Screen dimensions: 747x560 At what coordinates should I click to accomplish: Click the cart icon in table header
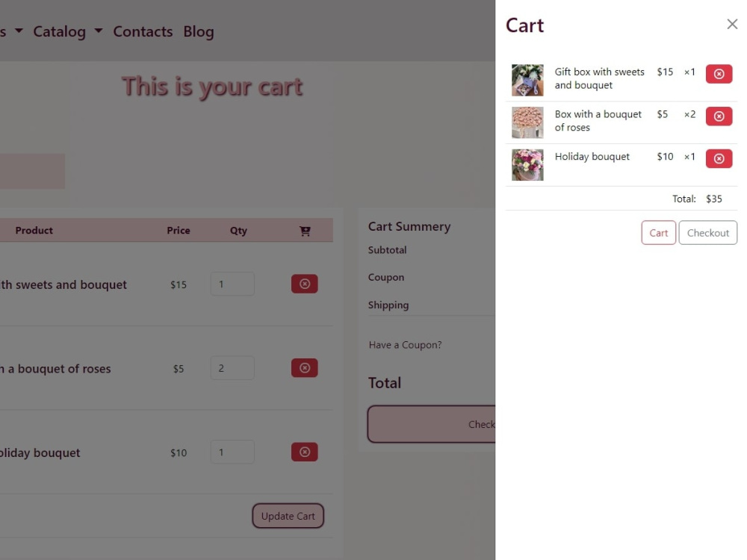(x=305, y=231)
